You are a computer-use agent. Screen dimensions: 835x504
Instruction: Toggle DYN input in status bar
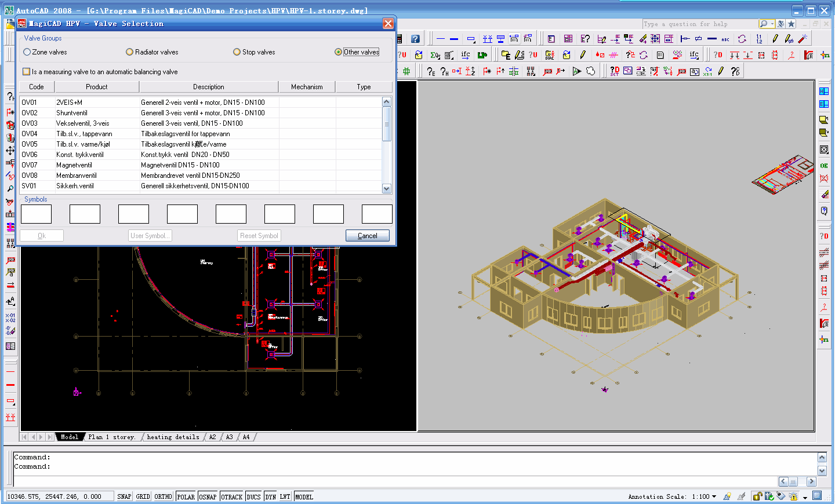271,496
